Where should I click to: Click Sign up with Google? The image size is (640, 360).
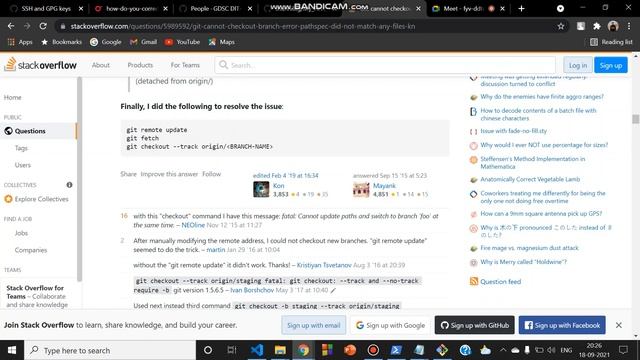tap(391, 325)
